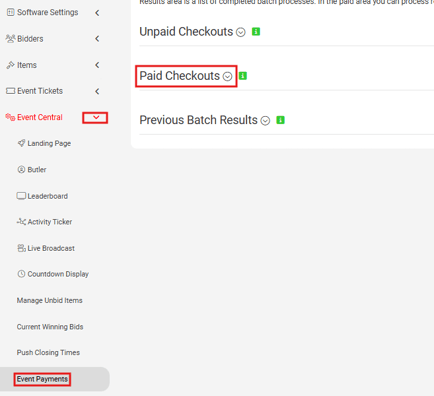434x396 pixels.
Task: Expand the Software Settings submenu arrow
Action: tap(97, 13)
